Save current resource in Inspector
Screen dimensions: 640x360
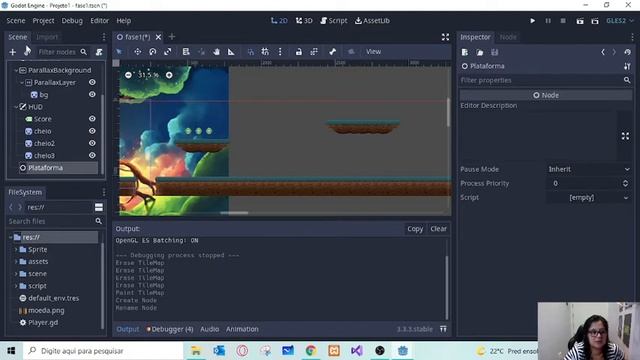pyautogui.click(x=495, y=52)
